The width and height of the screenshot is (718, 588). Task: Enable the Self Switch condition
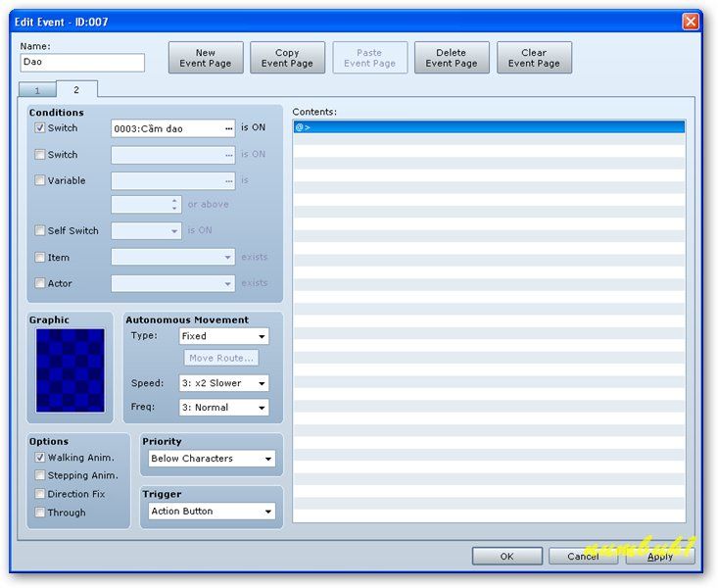point(40,230)
